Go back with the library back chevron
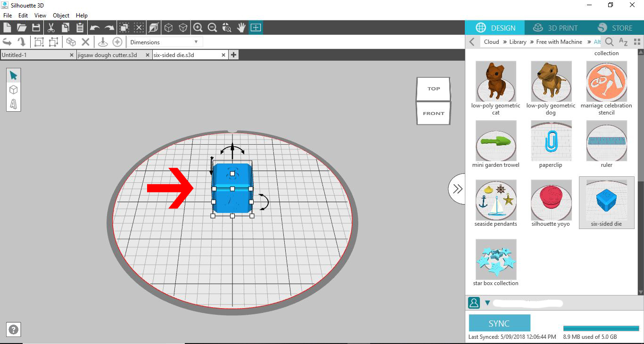The height and width of the screenshot is (344, 644). (x=472, y=42)
